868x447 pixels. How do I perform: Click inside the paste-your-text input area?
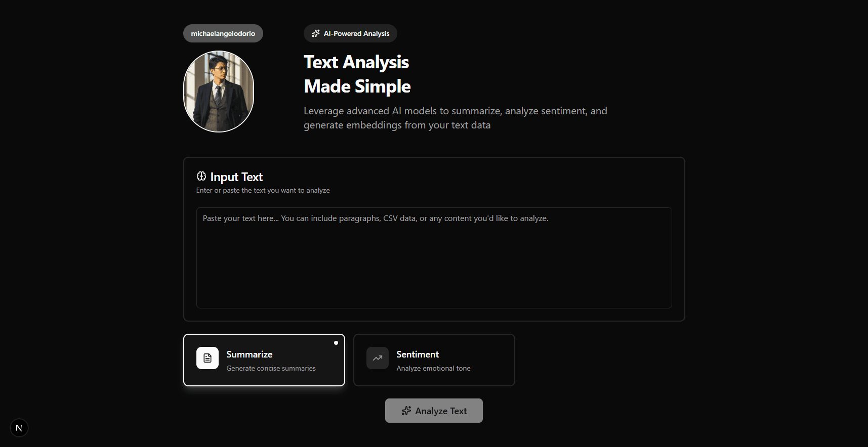pyautogui.click(x=434, y=258)
